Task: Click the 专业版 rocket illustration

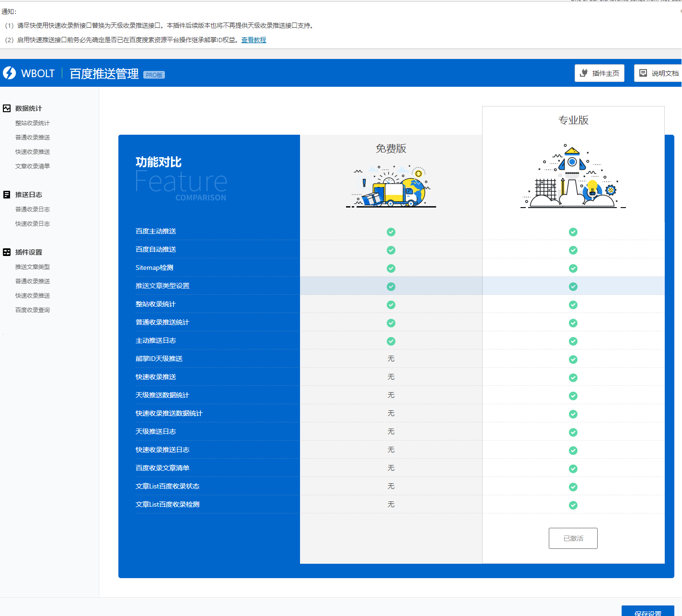Action: [573, 176]
